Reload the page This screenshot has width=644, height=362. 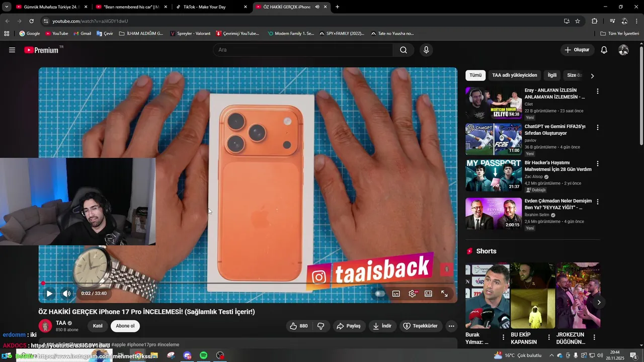click(x=31, y=21)
